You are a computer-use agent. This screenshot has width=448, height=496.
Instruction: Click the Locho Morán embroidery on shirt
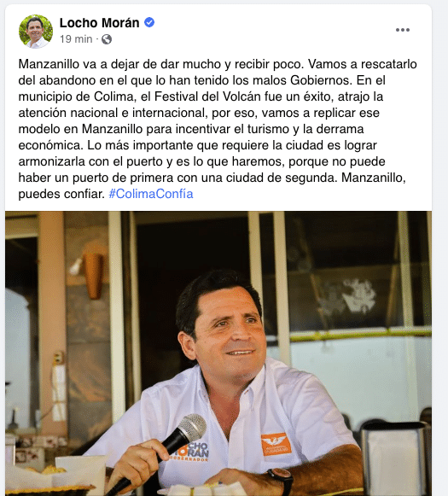[191, 451]
